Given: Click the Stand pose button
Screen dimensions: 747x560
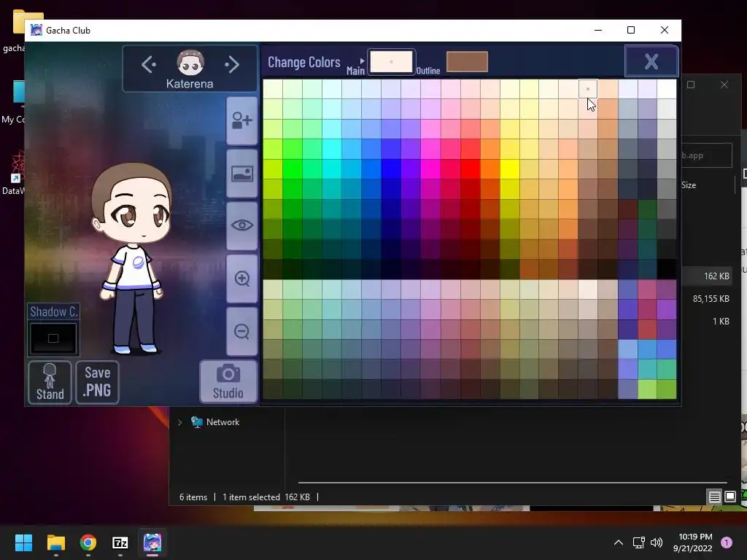Looking at the screenshot, I should [50, 382].
